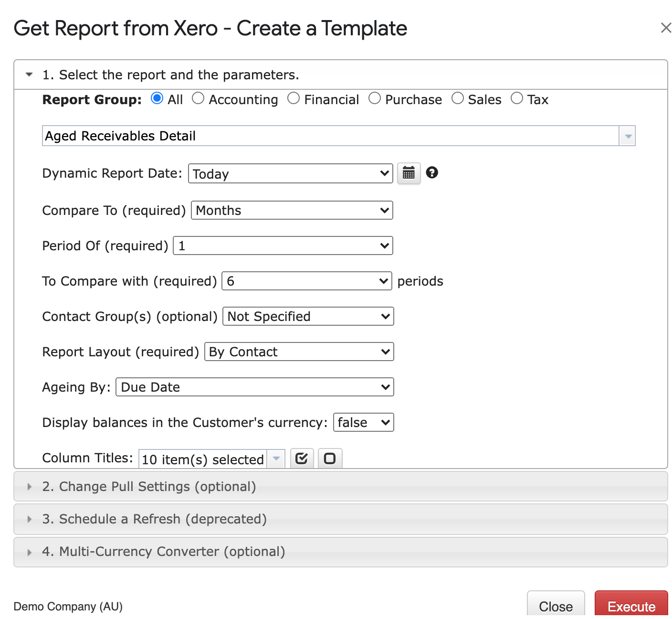This screenshot has height=619, width=672.
Task: Select the Accounting report group radio
Action: [x=198, y=98]
